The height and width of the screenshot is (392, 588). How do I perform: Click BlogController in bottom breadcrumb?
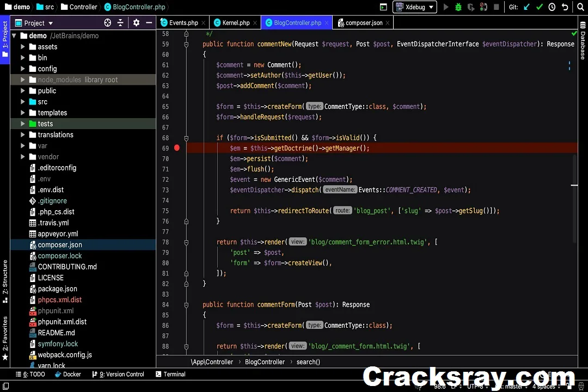[265, 362]
